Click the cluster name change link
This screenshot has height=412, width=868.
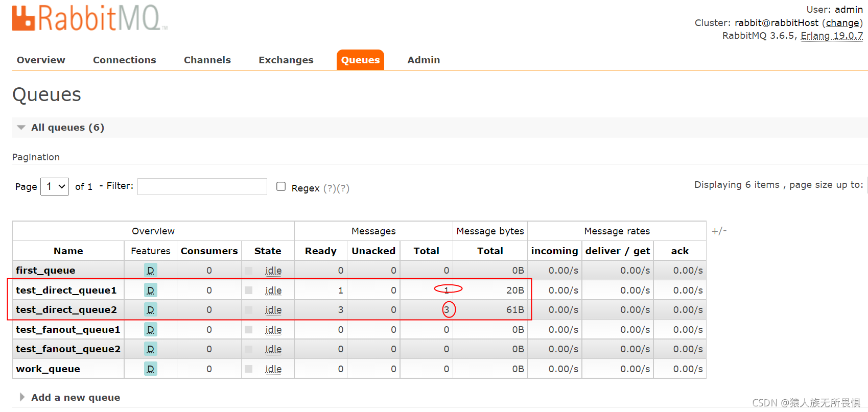tap(842, 23)
